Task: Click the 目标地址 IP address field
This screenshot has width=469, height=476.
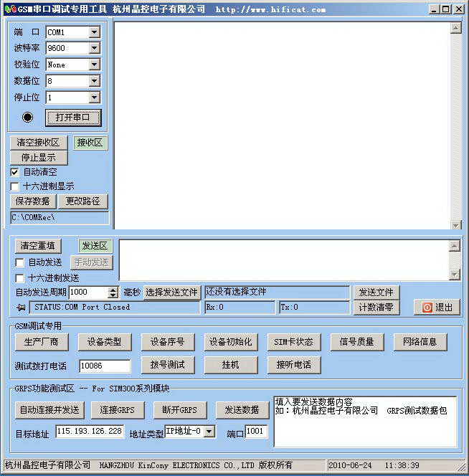Action: point(89,432)
